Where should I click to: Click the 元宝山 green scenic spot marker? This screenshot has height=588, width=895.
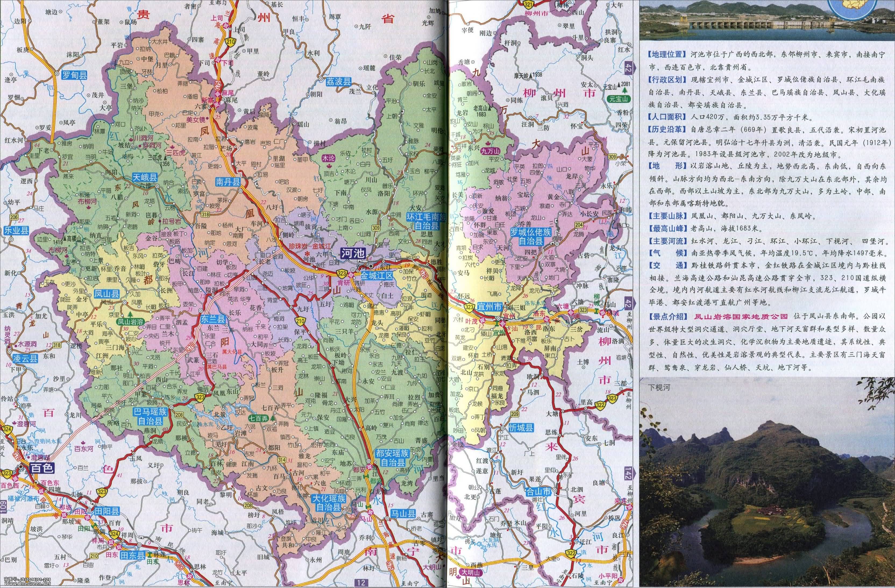click(619, 99)
